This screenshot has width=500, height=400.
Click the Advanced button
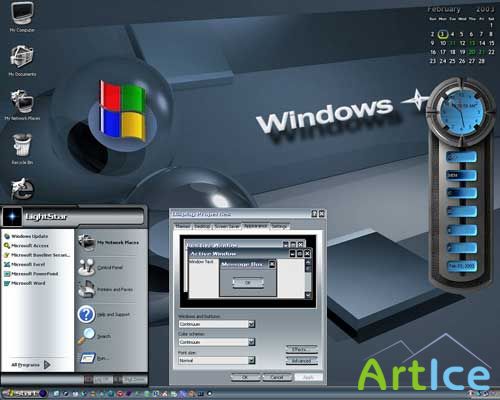click(301, 361)
